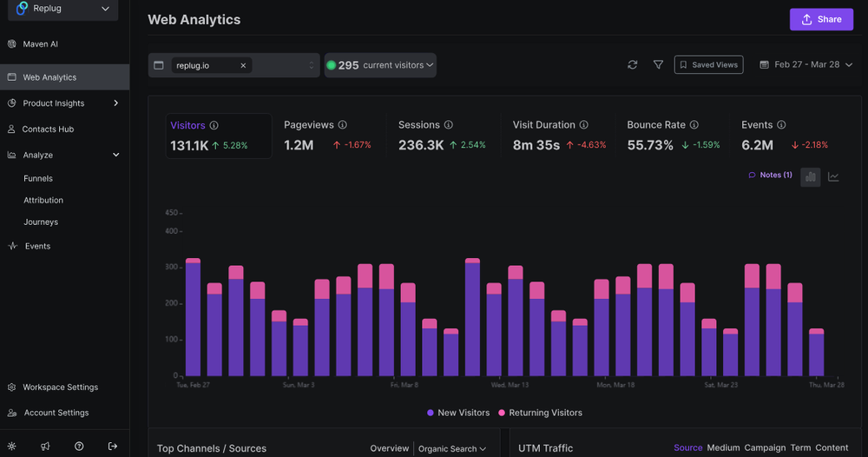Select the Visitors metric card

coord(219,136)
